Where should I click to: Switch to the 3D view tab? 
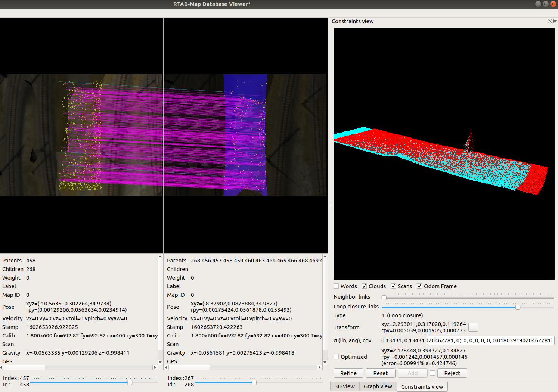(x=344, y=386)
